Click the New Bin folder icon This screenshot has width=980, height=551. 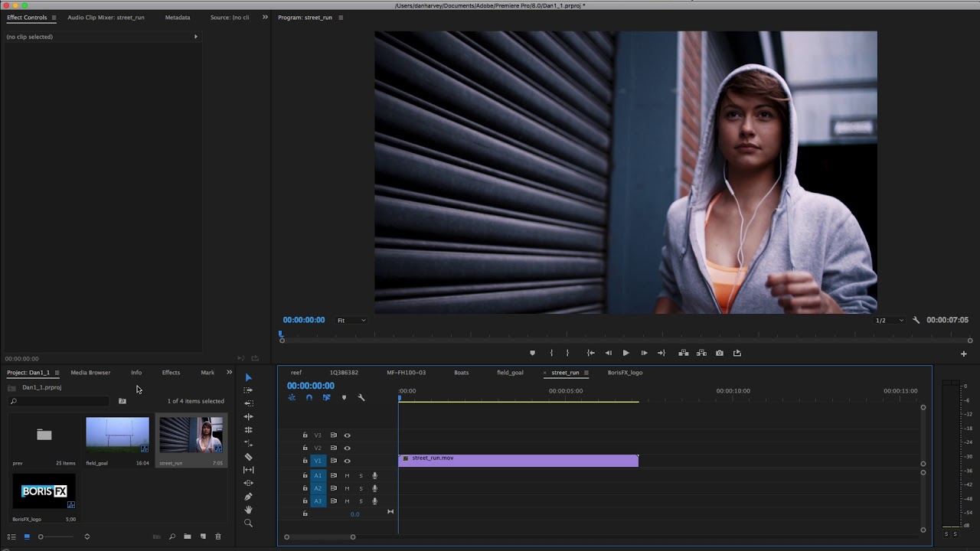187,536
